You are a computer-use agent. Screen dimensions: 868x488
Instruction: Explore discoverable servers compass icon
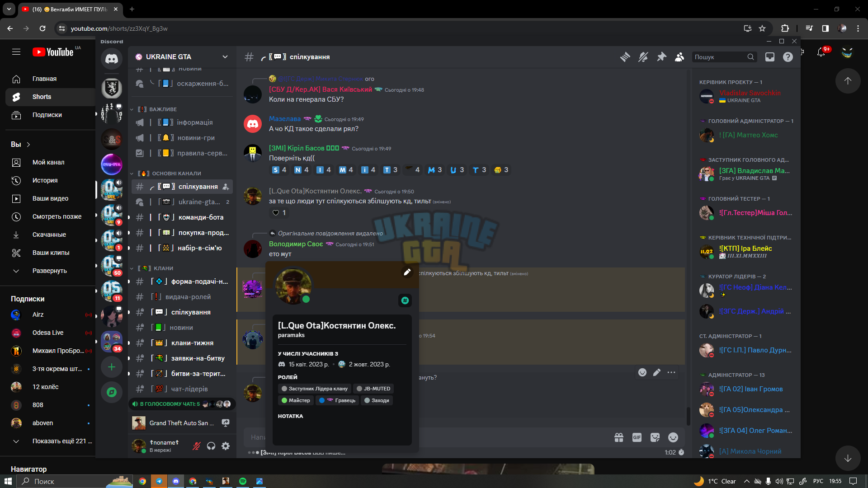click(x=112, y=392)
